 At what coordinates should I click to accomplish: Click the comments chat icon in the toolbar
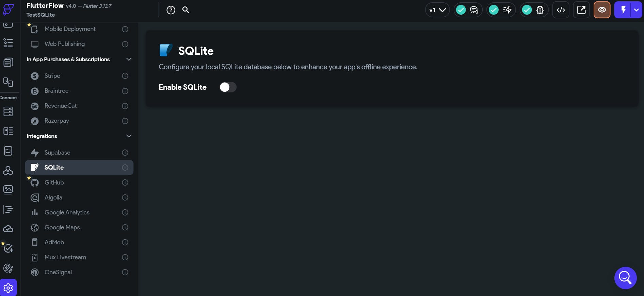click(x=474, y=10)
